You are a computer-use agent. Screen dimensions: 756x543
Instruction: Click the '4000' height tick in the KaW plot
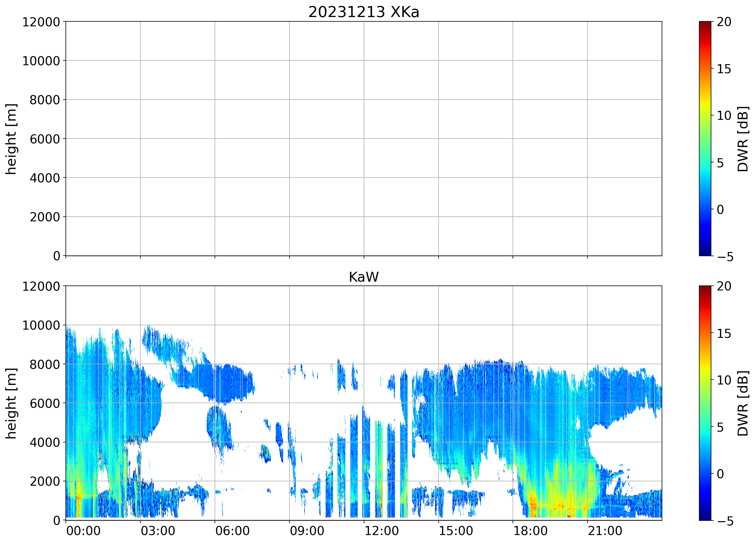tap(45, 443)
